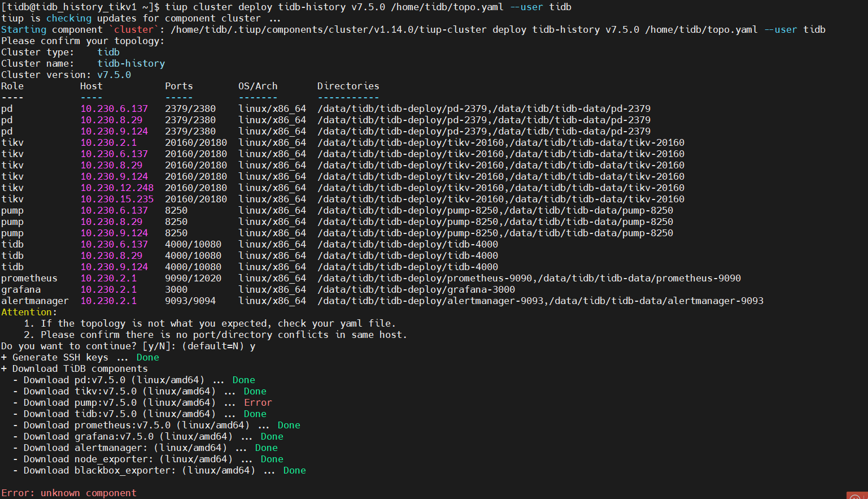Click the yellow 'Attention:' label
The height and width of the screenshot is (499, 868).
(x=29, y=312)
